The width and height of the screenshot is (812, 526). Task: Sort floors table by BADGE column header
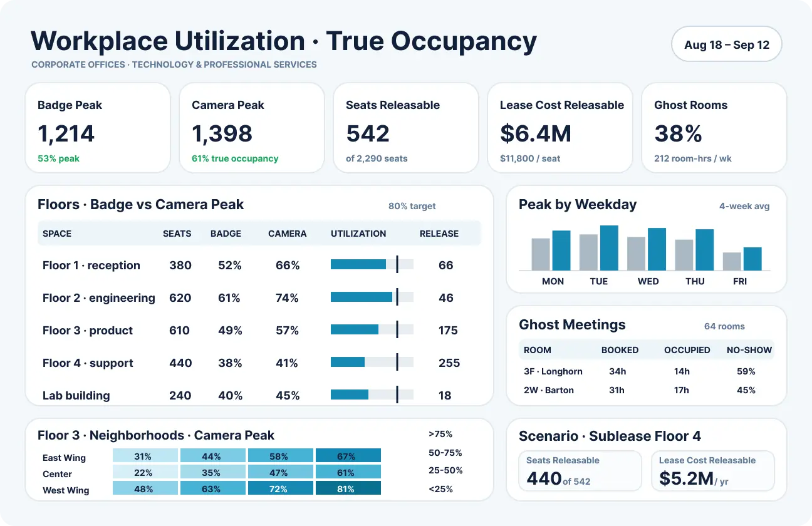pyautogui.click(x=226, y=234)
